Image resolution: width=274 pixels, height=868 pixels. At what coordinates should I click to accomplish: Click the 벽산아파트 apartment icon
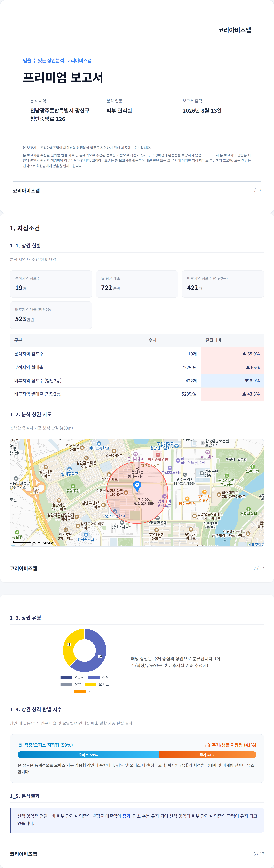coord(114,451)
